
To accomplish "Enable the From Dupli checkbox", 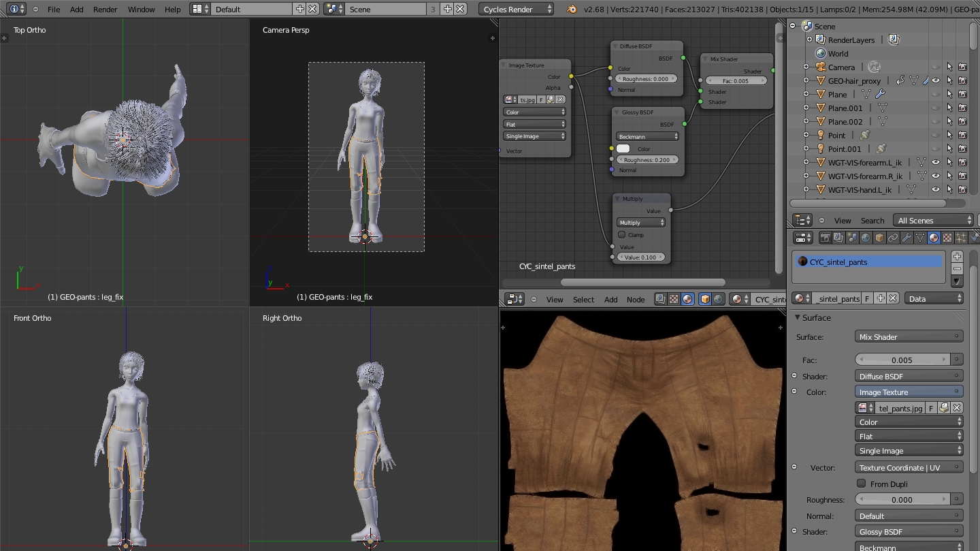I will pos(862,484).
